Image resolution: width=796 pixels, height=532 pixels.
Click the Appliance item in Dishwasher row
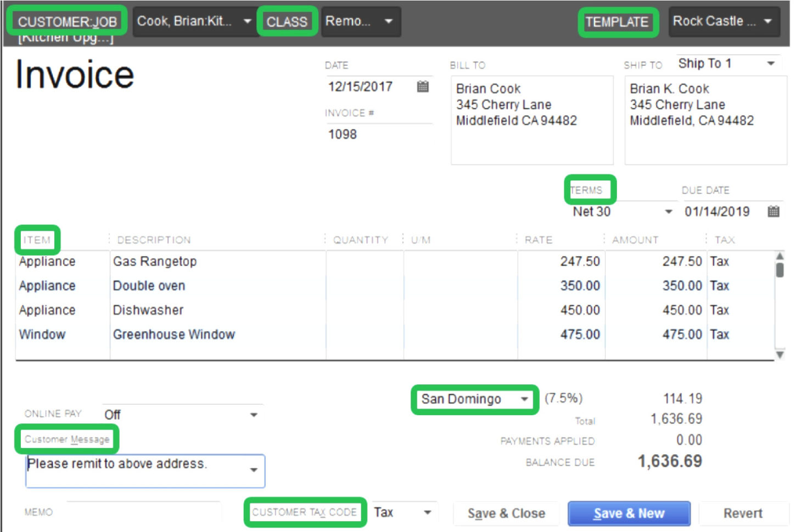(63, 310)
